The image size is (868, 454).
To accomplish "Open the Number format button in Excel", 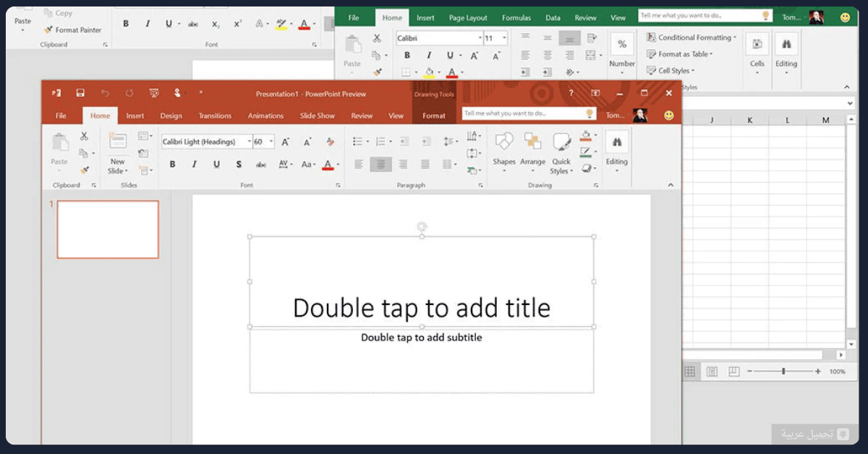I will [622, 52].
